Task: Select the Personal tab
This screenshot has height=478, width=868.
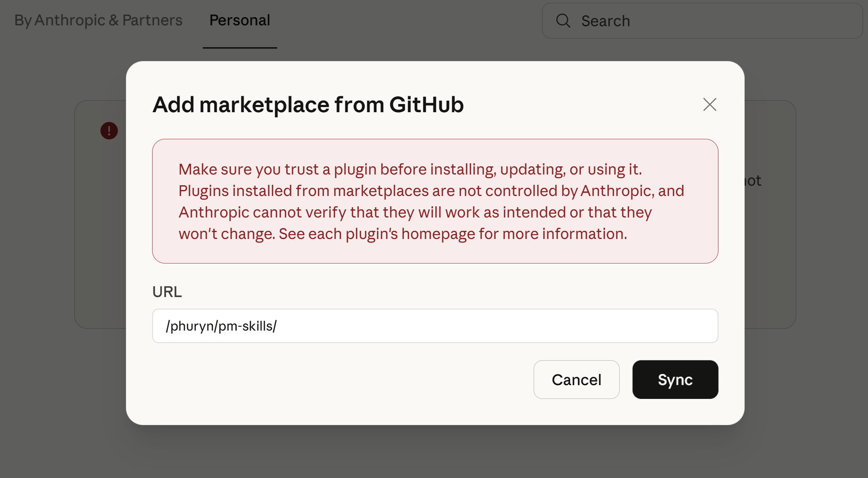Action: tap(240, 20)
